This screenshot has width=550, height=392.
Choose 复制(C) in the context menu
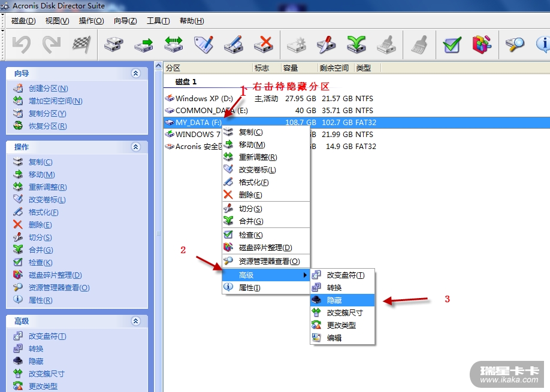pos(266,132)
